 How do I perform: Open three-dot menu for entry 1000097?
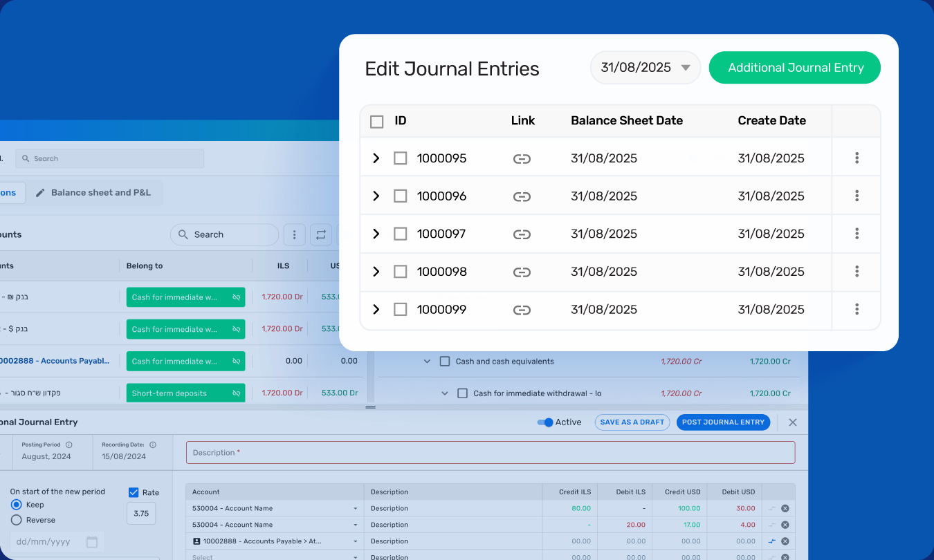tap(857, 234)
